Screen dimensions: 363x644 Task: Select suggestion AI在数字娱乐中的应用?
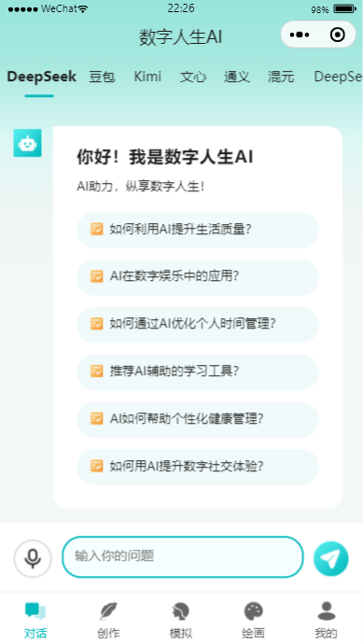coord(198,277)
